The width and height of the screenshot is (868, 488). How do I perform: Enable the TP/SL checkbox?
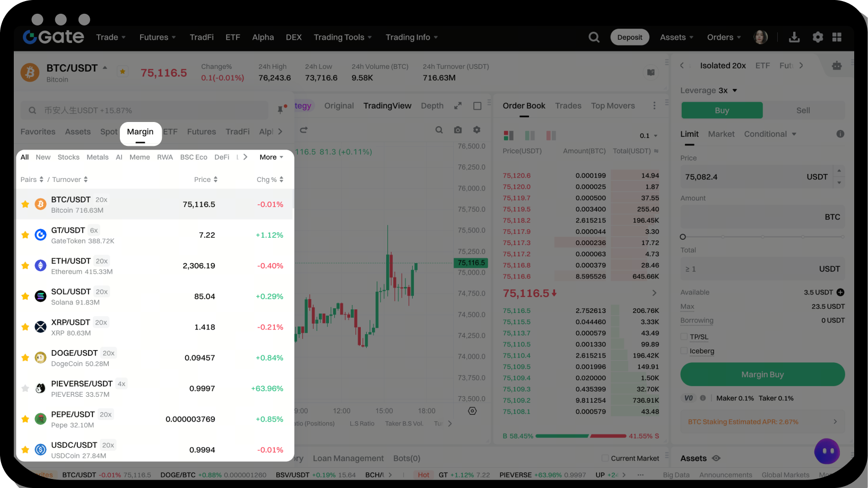pyautogui.click(x=684, y=337)
